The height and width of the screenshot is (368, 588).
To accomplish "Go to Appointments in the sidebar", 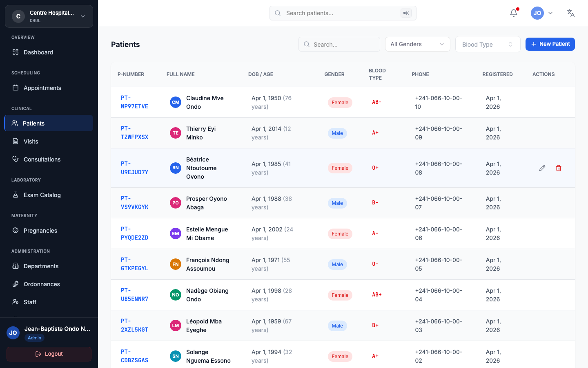I will tap(42, 88).
